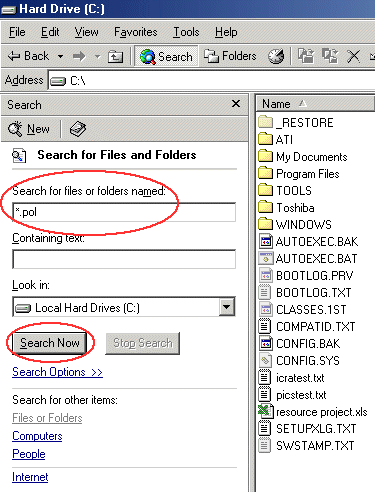The width and height of the screenshot is (375, 492).
Task: Select the CONFIG.BAK file
Action: coord(299,343)
